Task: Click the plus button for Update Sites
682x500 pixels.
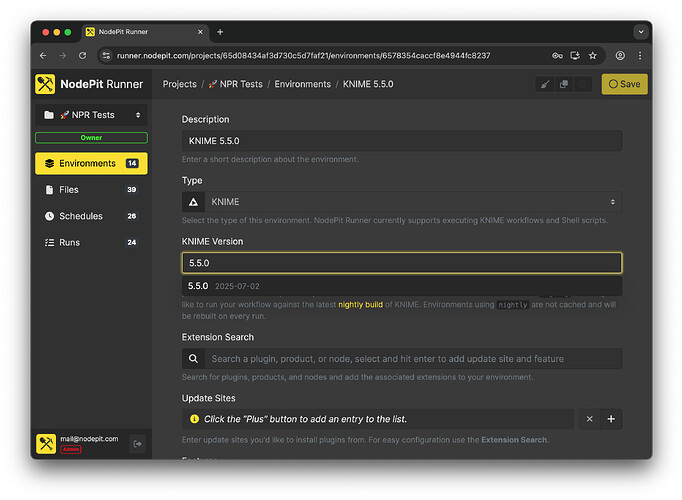Action: pyautogui.click(x=611, y=419)
